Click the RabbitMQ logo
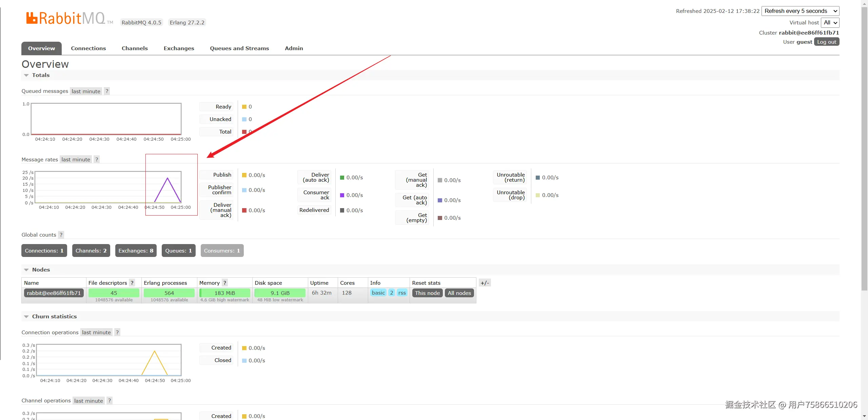Image resolution: width=868 pixels, height=420 pixels. pos(66,18)
